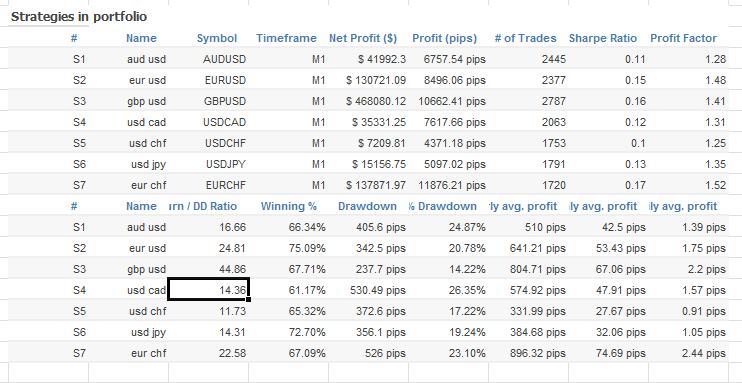Click 'S3' in the upper table
This screenshot has width=742, height=383.
click(x=80, y=101)
